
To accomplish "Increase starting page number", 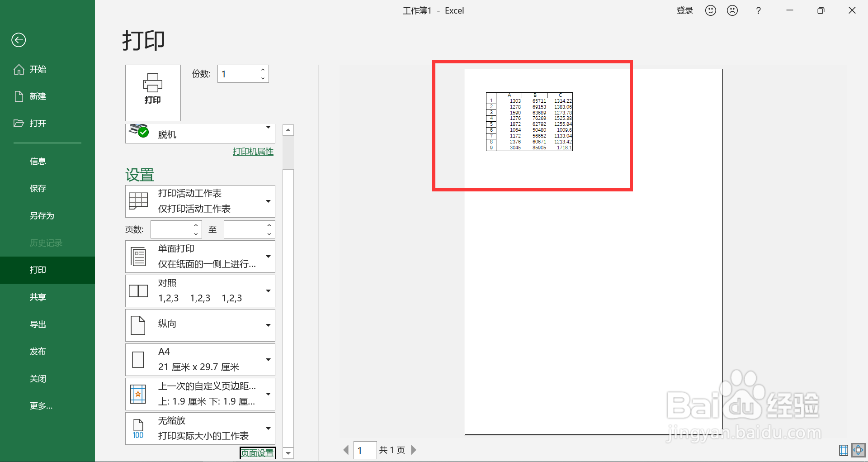I will pyautogui.click(x=196, y=225).
